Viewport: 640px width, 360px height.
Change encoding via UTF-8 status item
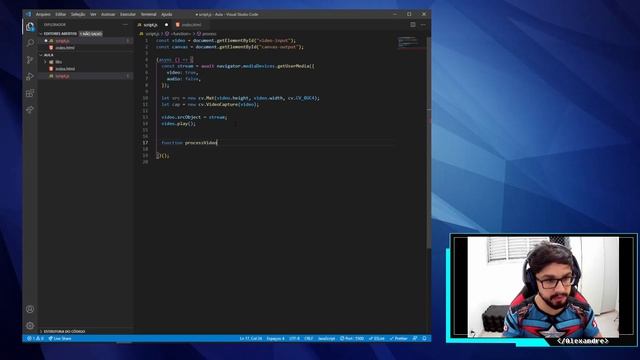(294, 338)
